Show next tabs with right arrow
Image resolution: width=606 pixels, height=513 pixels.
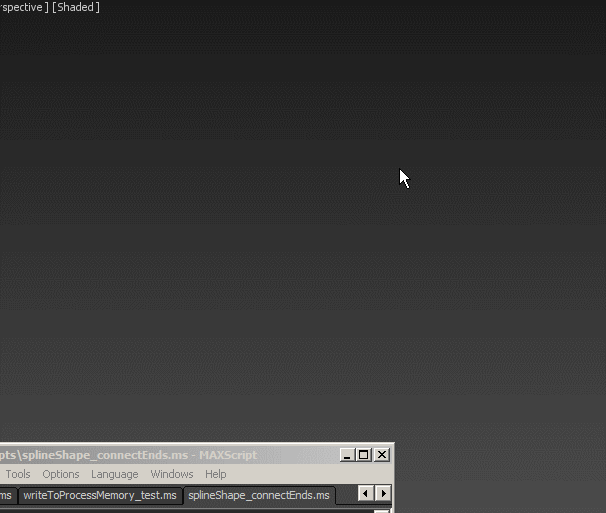point(383,493)
